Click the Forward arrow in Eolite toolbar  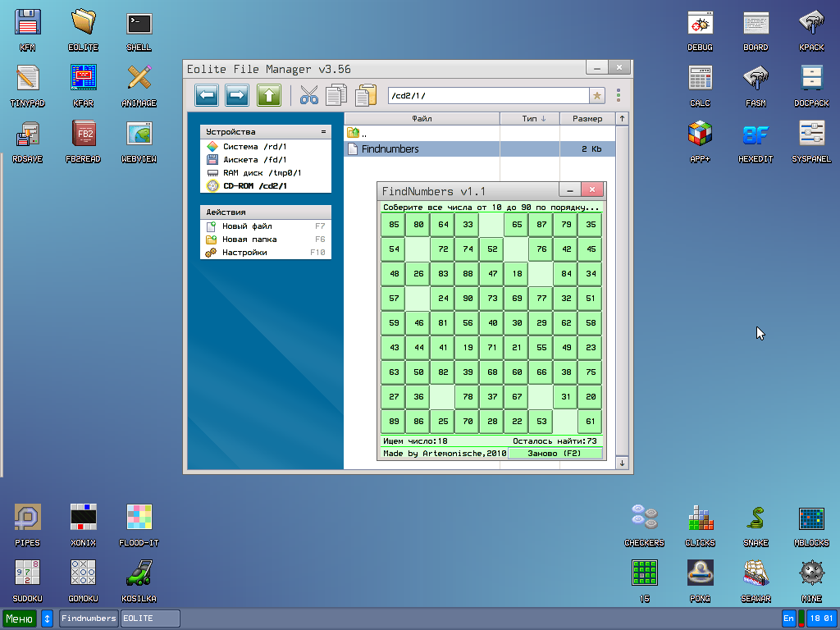pos(237,95)
